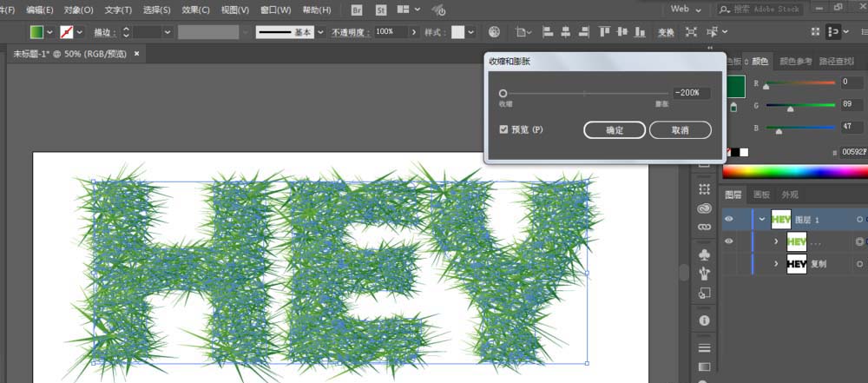868x383 pixels.
Task: Open Adobe Bridge via the Br icon
Action: pos(357,10)
